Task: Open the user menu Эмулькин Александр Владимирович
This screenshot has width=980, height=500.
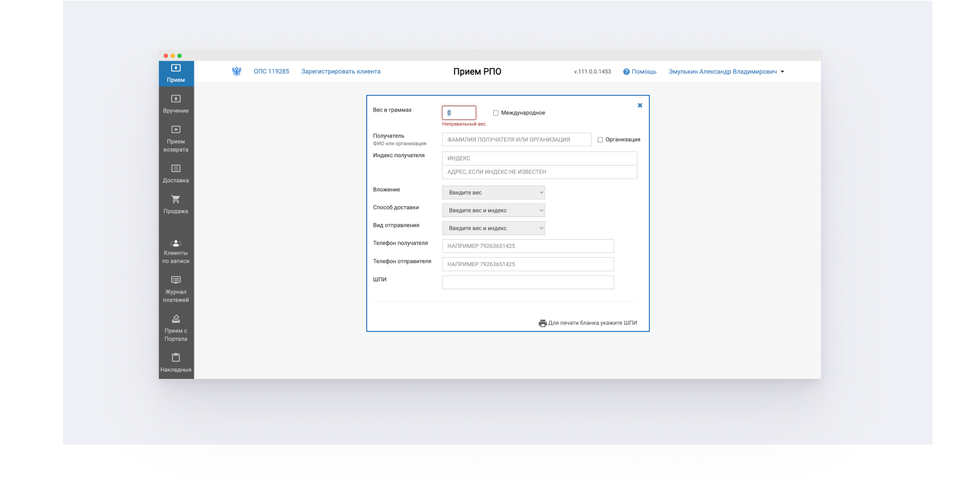Action: tap(726, 72)
